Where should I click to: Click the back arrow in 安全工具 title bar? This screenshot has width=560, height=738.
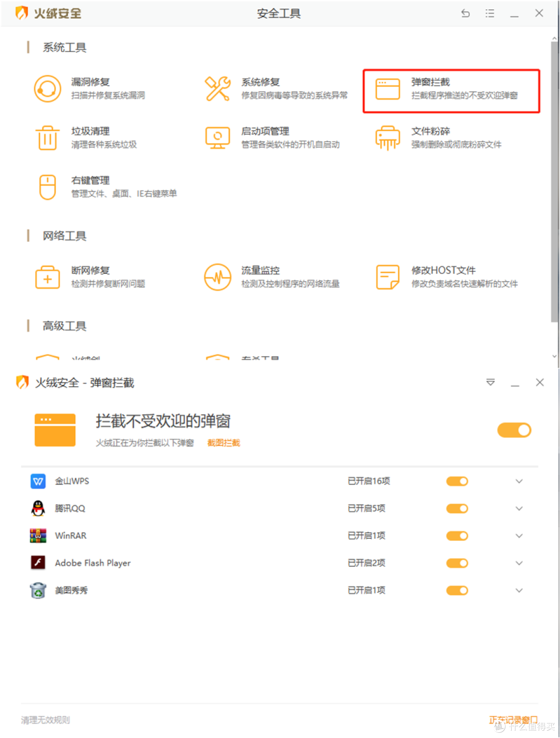click(x=466, y=13)
